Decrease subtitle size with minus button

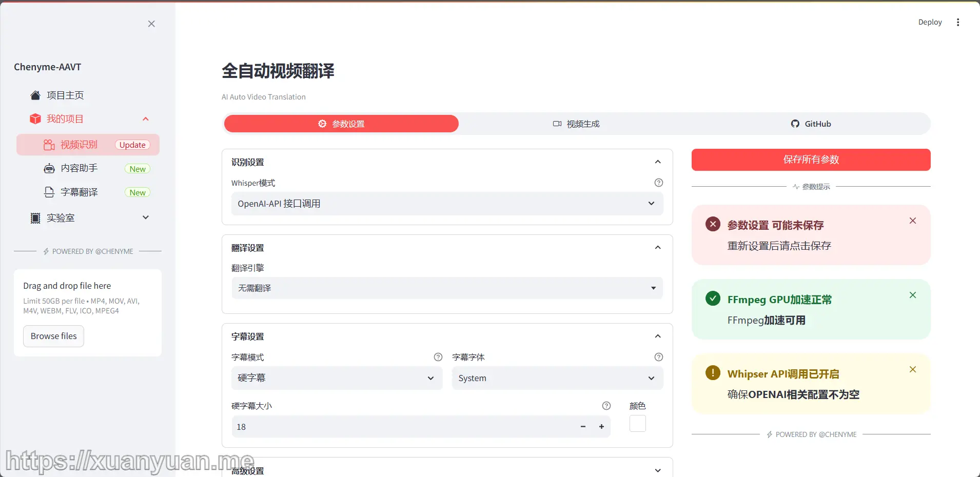tap(583, 427)
